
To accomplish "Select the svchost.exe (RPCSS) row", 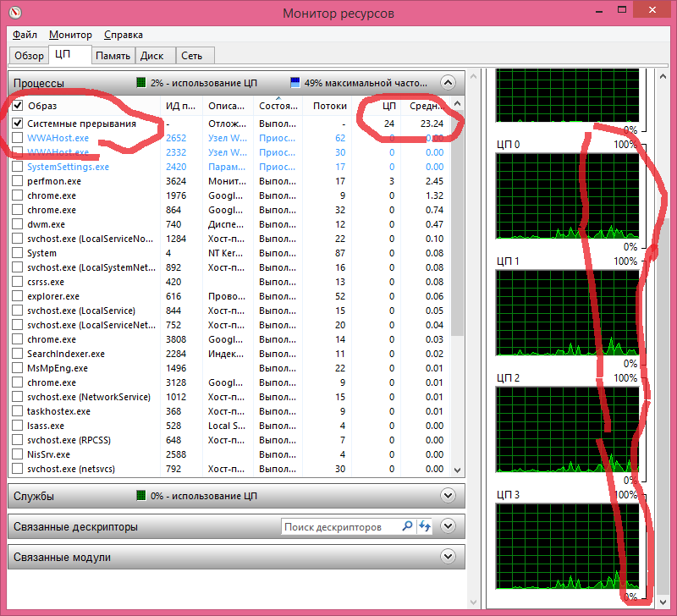I will pyautogui.click(x=229, y=440).
